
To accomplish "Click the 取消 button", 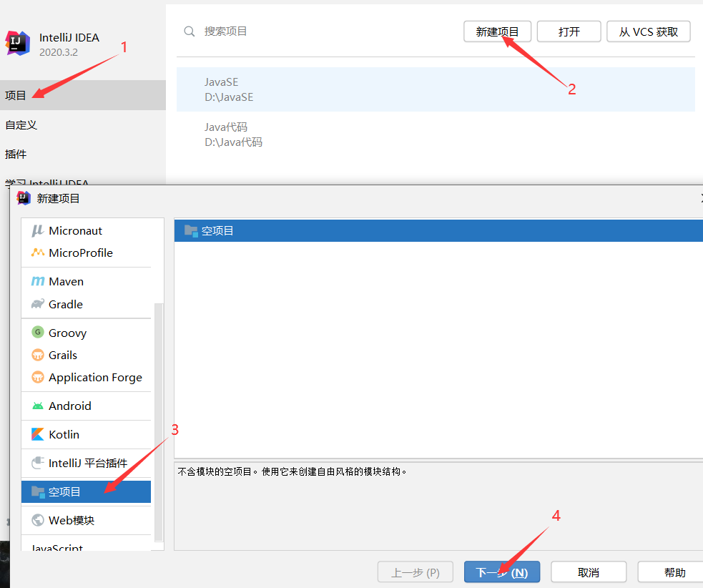I will tap(589, 572).
